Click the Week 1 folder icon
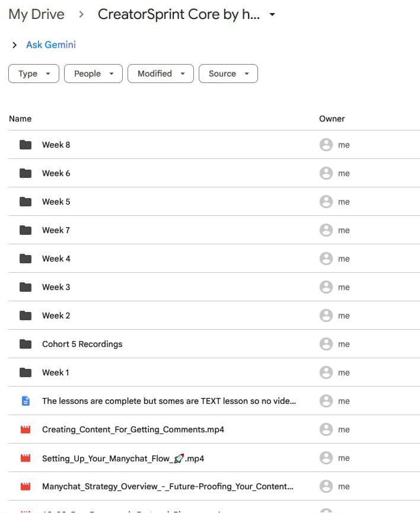The height and width of the screenshot is (513, 420). click(25, 372)
